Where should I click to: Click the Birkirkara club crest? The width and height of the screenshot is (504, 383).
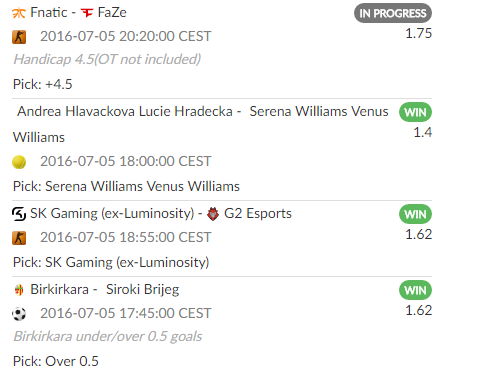coord(19,290)
